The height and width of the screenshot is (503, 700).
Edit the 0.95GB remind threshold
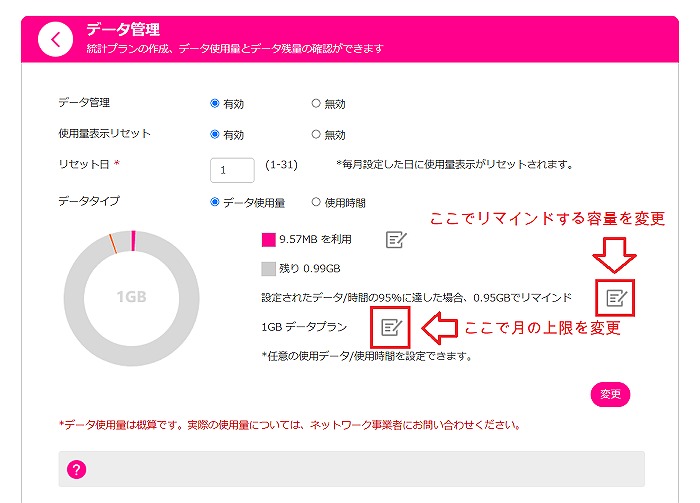(x=617, y=298)
